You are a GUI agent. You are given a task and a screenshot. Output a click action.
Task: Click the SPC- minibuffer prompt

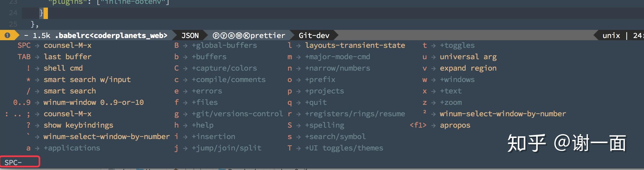[13, 162]
